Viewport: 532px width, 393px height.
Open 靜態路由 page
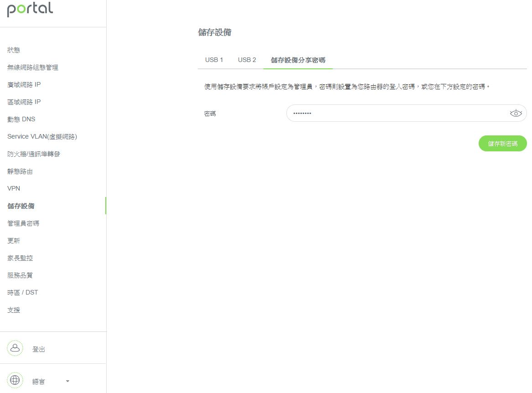point(20,171)
